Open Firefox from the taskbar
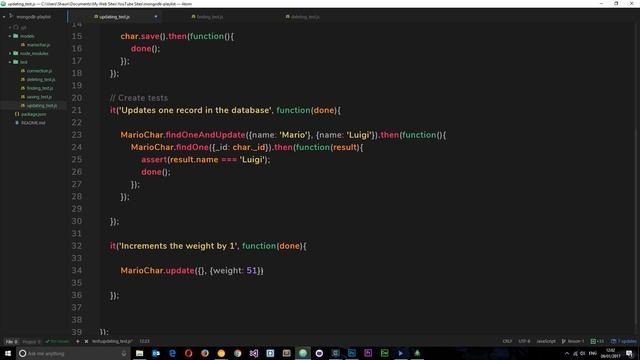 [205, 353]
